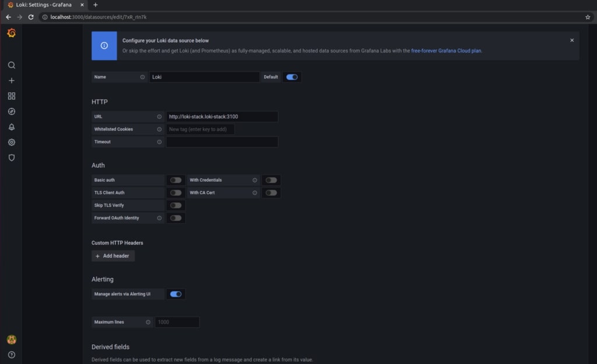Open the Help question mark icon
Screen dimensions: 597x364
coord(11,355)
